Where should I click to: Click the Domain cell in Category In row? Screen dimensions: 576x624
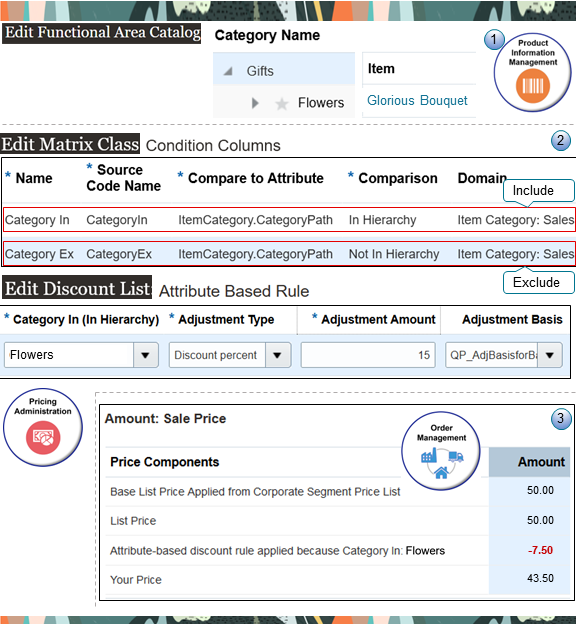click(x=515, y=220)
